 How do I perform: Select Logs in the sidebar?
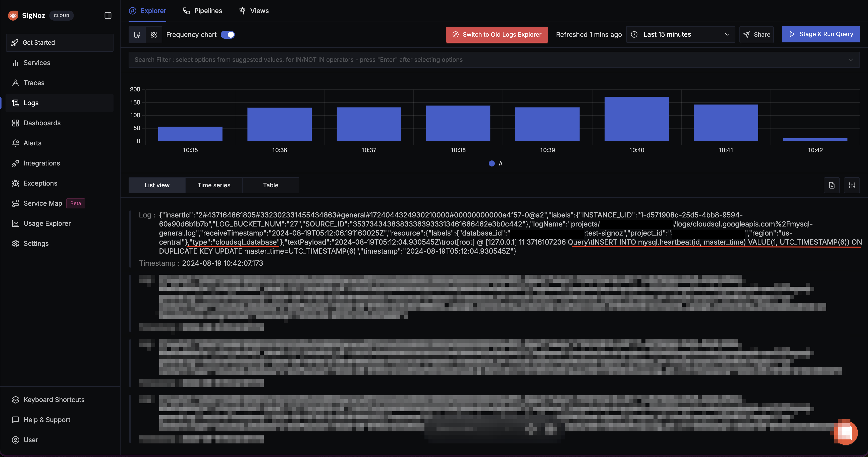click(x=60, y=103)
